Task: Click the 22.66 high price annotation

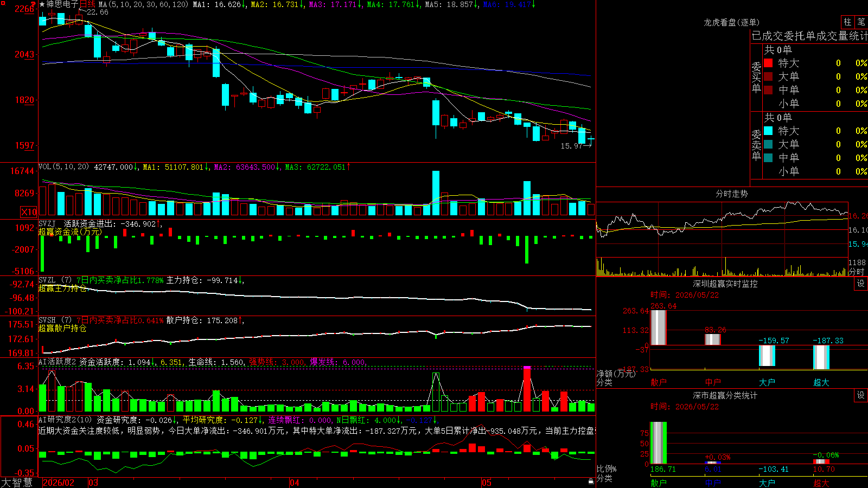Action: (x=98, y=12)
